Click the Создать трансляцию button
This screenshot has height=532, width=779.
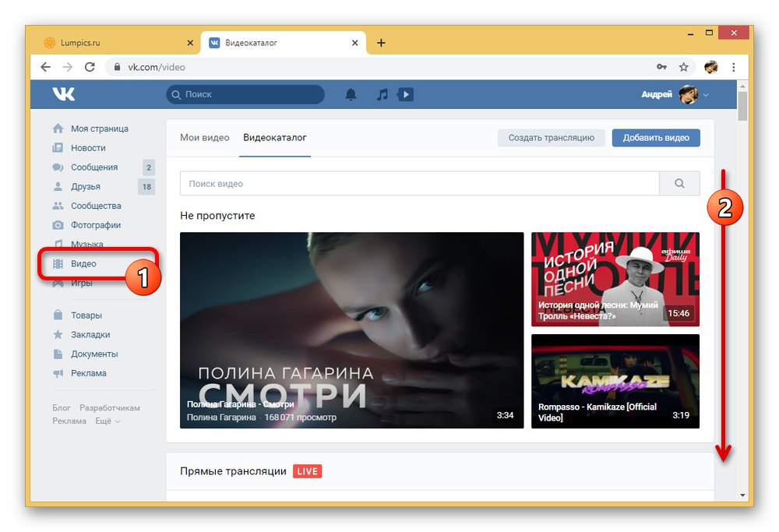coord(552,137)
